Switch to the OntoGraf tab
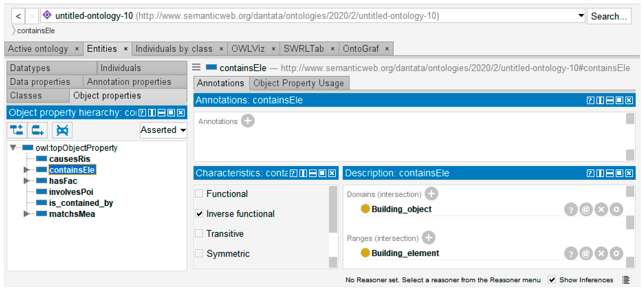This screenshot has width=644, height=291. [360, 49]
